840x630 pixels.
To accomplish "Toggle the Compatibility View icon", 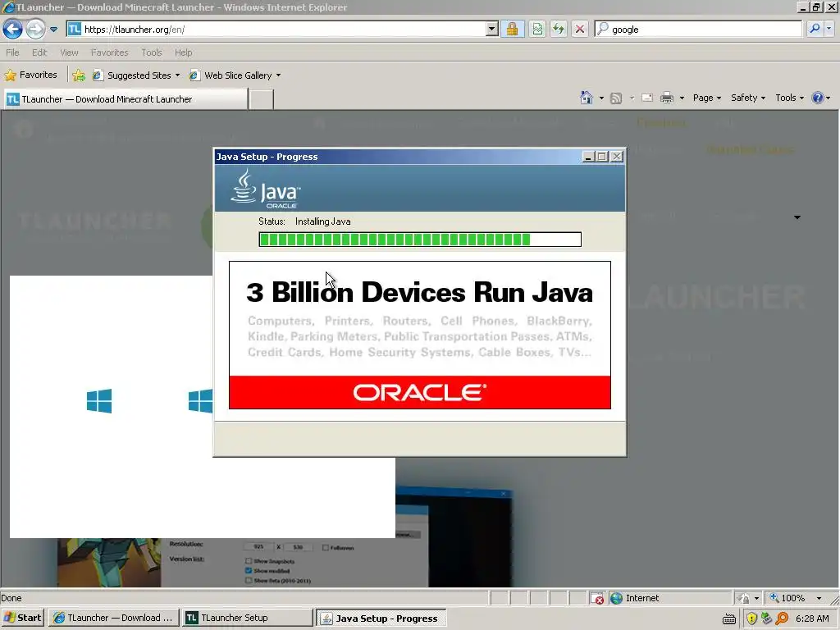I will coord(537,29).
